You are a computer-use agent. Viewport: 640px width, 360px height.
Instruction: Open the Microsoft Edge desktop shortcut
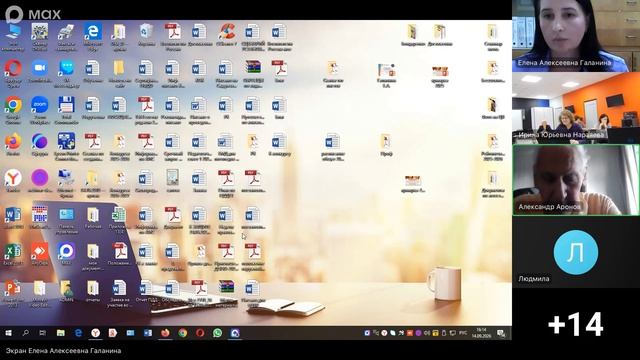[93, 37]
